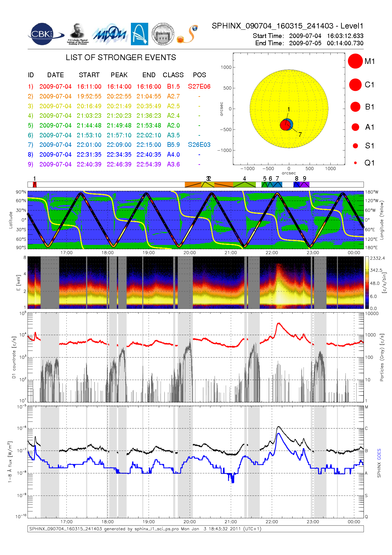Click the SPHINX_090704_160315_241403 Level1 title

[x=287, y=26]
